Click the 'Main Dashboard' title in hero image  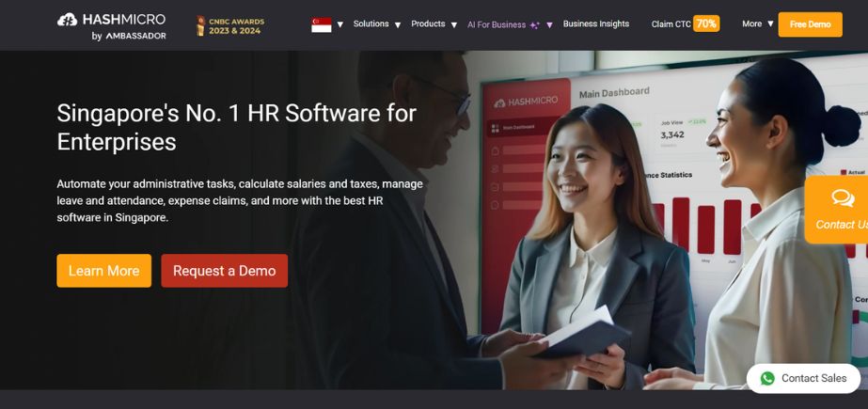pos(614,93)
